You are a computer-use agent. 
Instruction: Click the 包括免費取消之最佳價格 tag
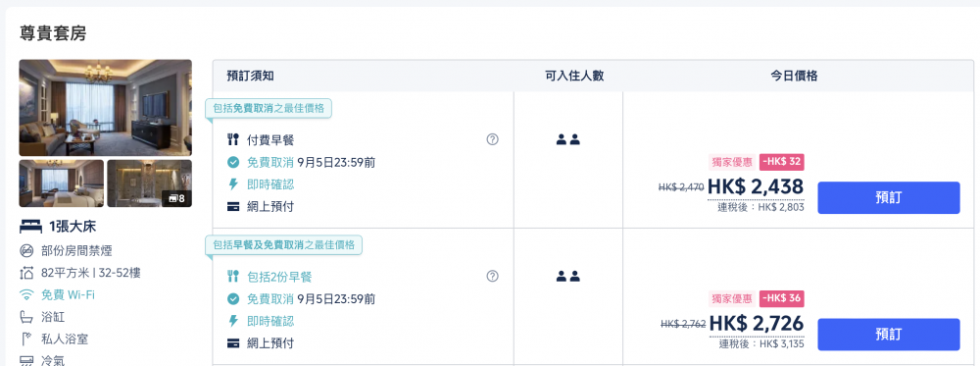(269, 108)
